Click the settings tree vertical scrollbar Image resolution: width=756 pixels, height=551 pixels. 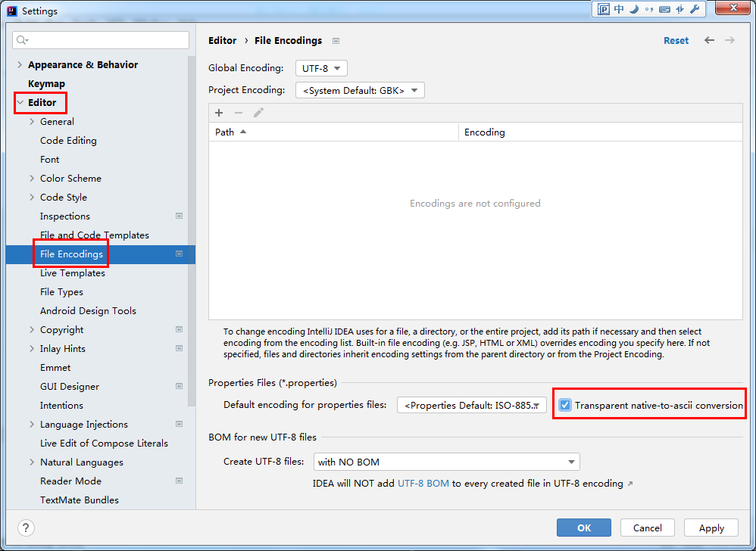point(192,231)
